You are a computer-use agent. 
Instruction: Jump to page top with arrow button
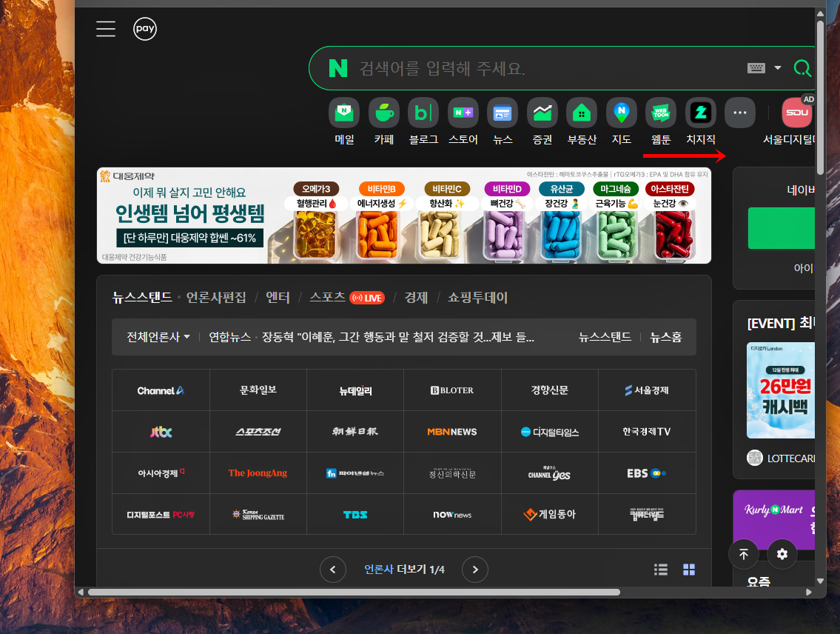743,554
